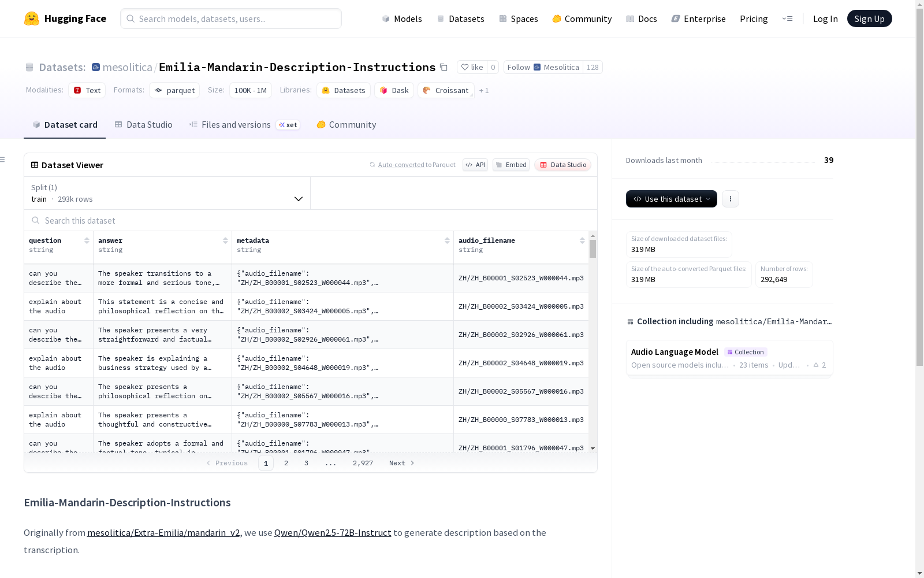Select the Dask library tag

[x=394, y=90]
